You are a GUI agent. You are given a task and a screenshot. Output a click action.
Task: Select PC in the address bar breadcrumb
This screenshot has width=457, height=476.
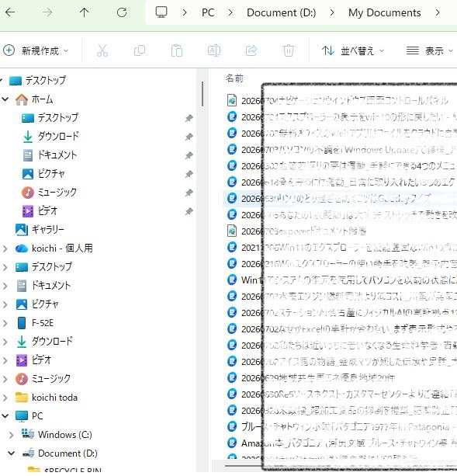click(x=208, y=12)
